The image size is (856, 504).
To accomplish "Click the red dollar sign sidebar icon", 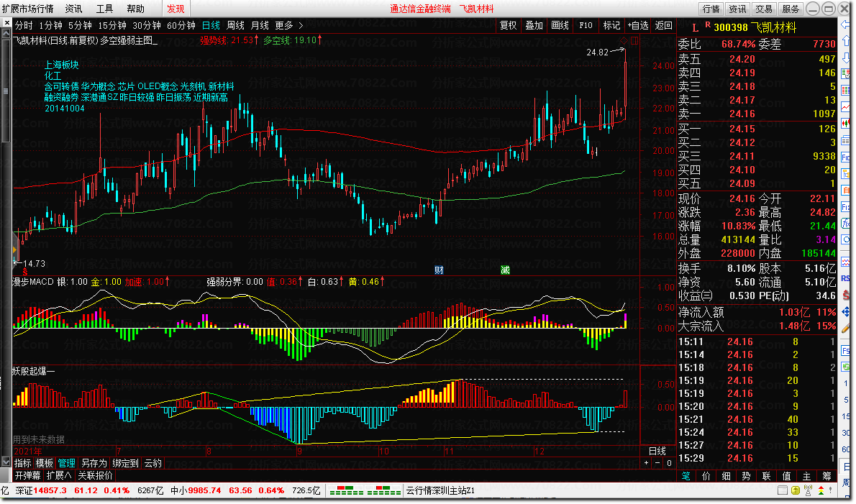I will point(846,295).
